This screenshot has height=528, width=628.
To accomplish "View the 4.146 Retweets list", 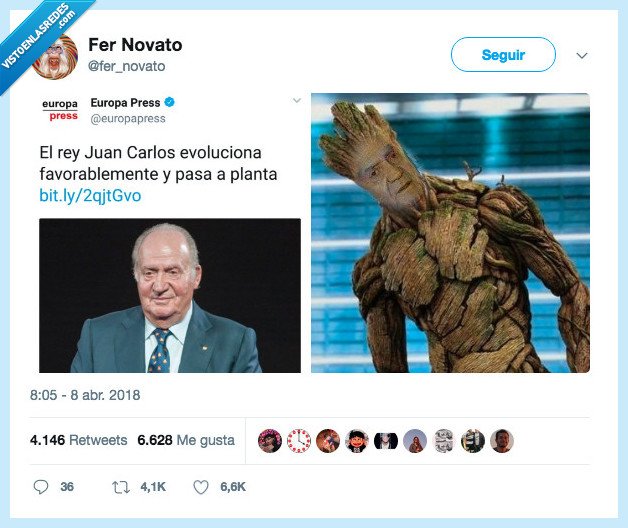I will (x=78, y=440).
